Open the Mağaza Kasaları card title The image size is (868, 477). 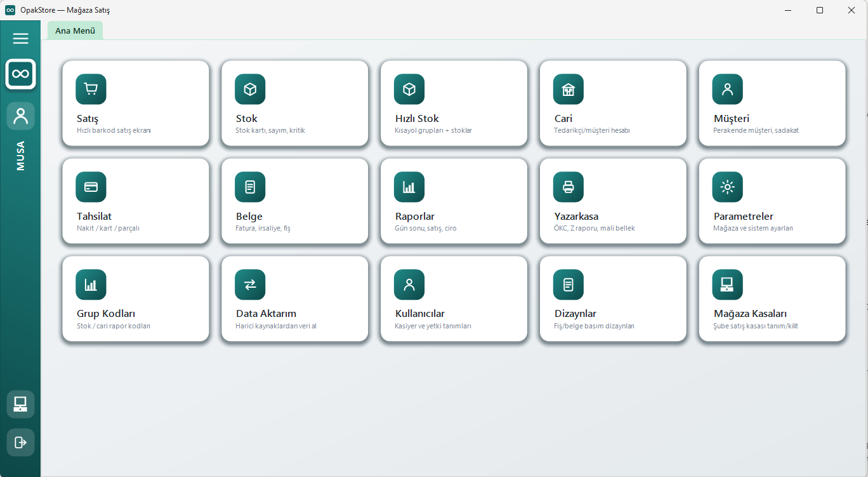pos(751,314)
